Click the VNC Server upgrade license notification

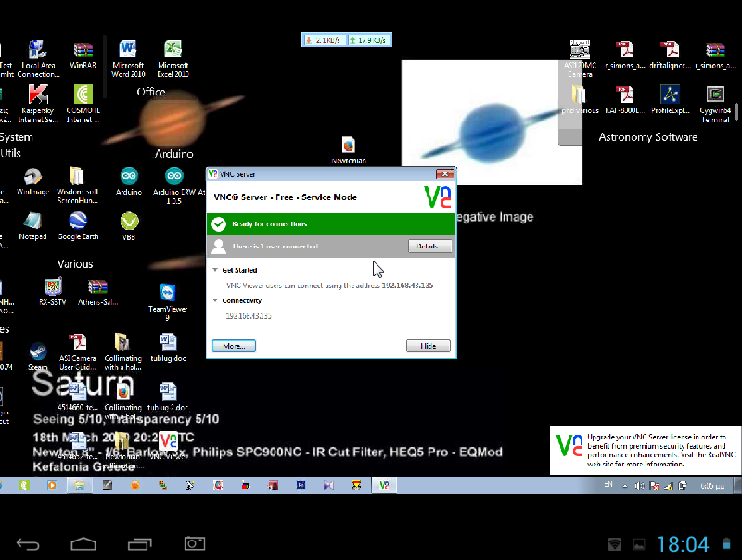point(646,451)
